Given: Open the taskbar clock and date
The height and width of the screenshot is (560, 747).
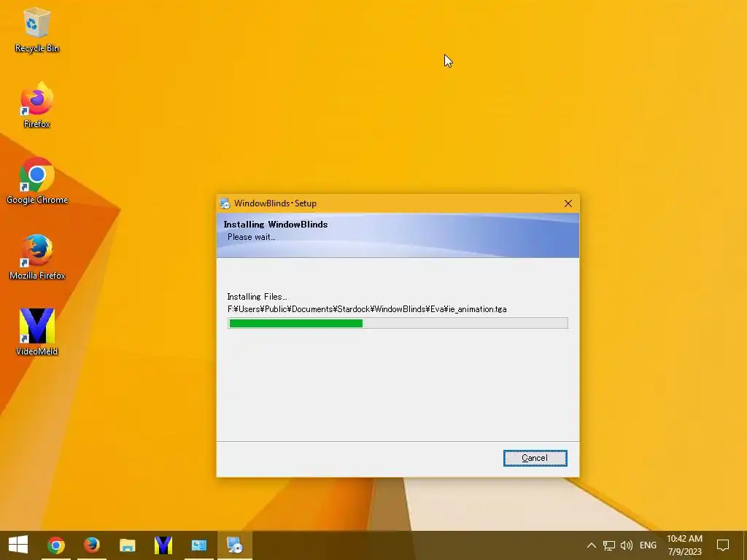Looking at the screenshot, I should [684, 545].
